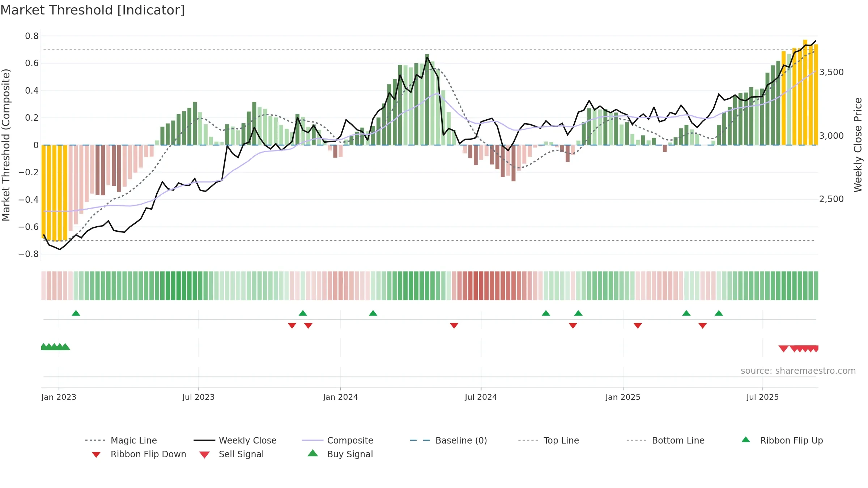
Task: Click the −0.8 left-axis tick label
Action: (x=29, y=254)
